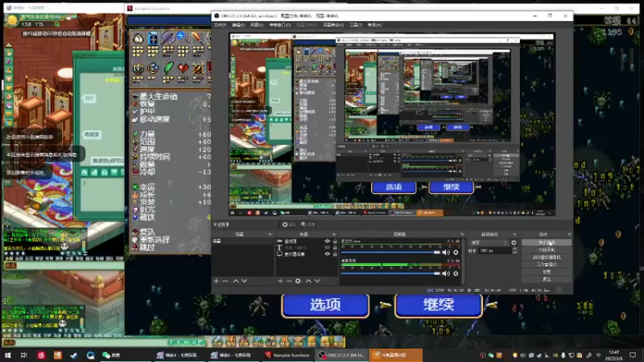
Task: Pop out the Audio Mixer dock panel
Action: 462,234
